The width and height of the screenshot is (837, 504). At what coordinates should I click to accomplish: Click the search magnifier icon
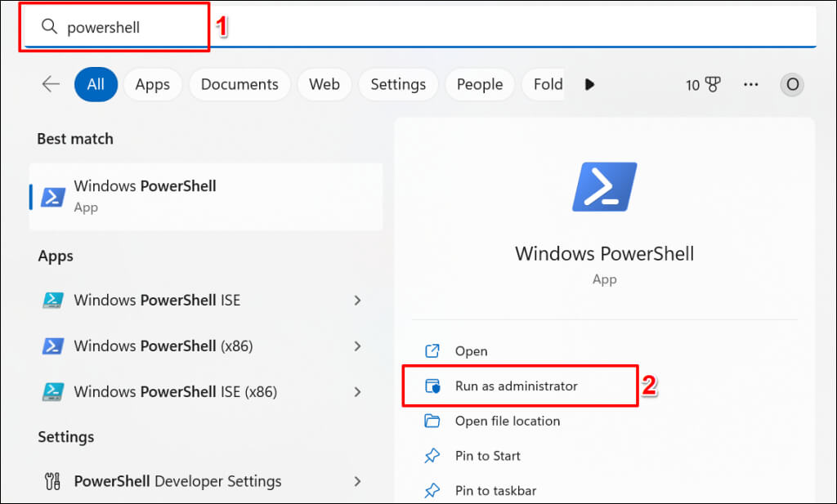coord(50,27)
